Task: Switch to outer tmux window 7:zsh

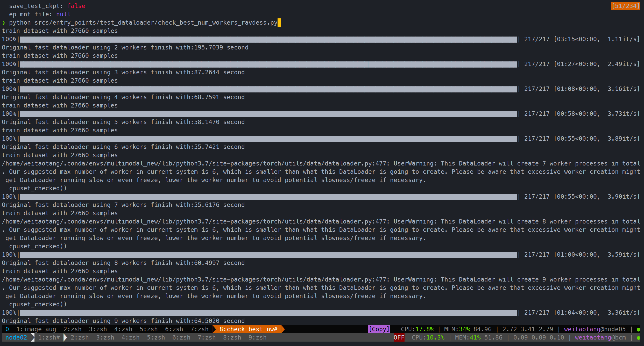Action: point(207,337)
